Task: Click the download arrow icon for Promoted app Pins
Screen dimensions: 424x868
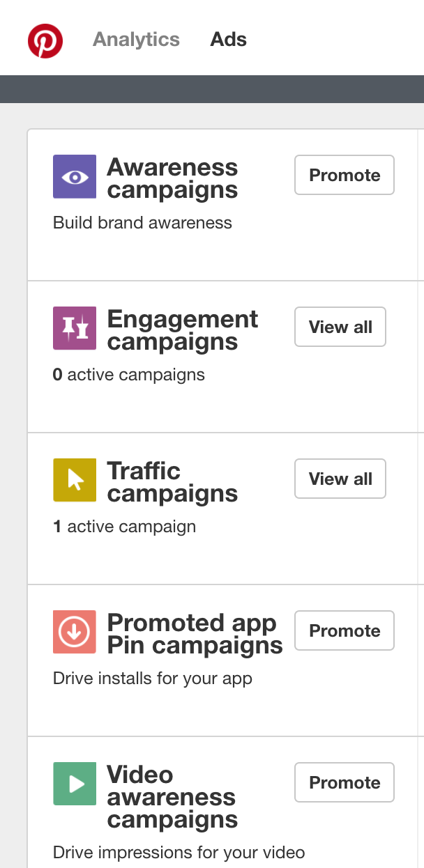Action: click(x=74, y=631)
